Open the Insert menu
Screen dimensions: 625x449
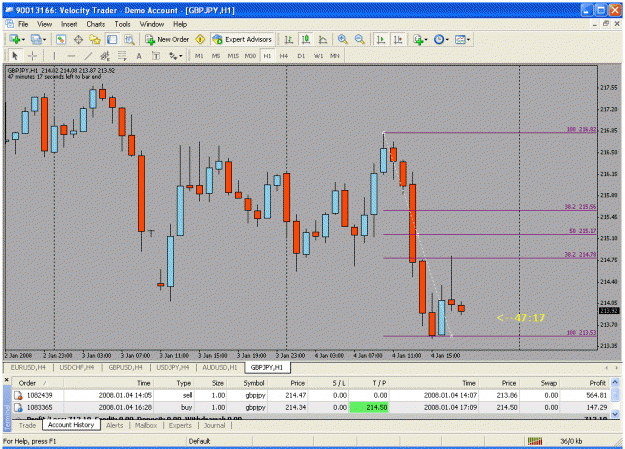pos(69,24)
